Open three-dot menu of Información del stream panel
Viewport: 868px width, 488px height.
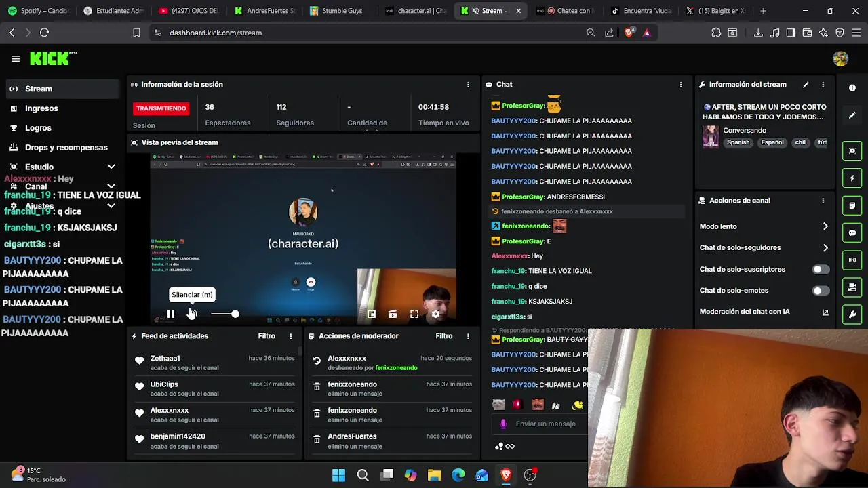click(823, 85)
